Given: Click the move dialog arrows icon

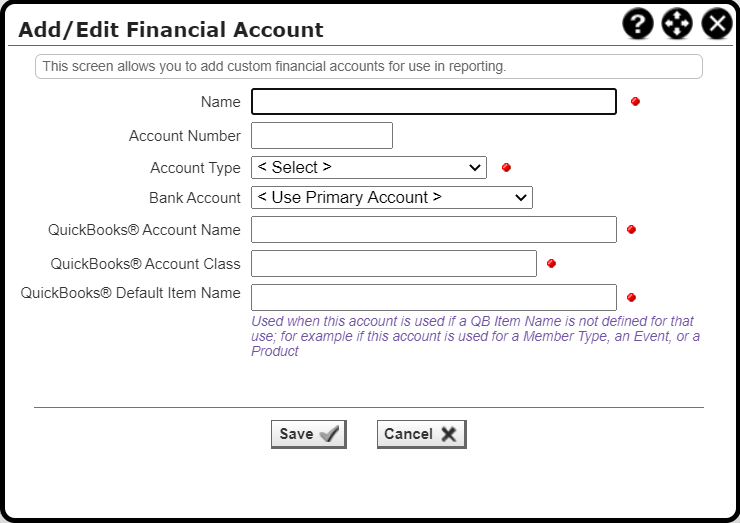Looking at the screenshot, I should click(677, 23).
